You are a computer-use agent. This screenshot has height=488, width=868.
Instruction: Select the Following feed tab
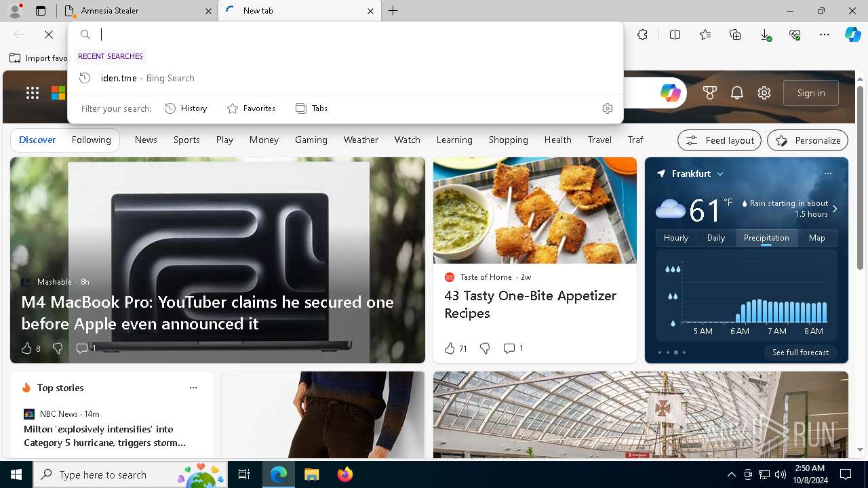(x=92, y=140)
